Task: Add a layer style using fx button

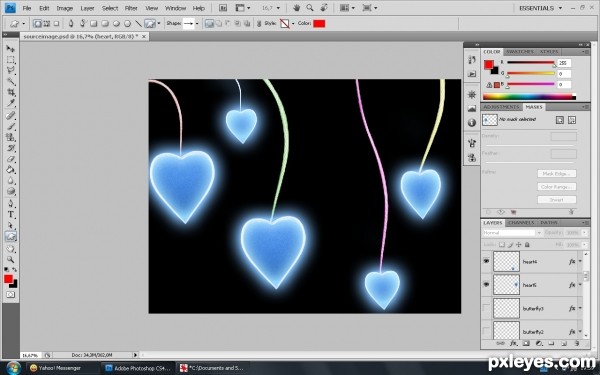Action: tap(513, 344)
